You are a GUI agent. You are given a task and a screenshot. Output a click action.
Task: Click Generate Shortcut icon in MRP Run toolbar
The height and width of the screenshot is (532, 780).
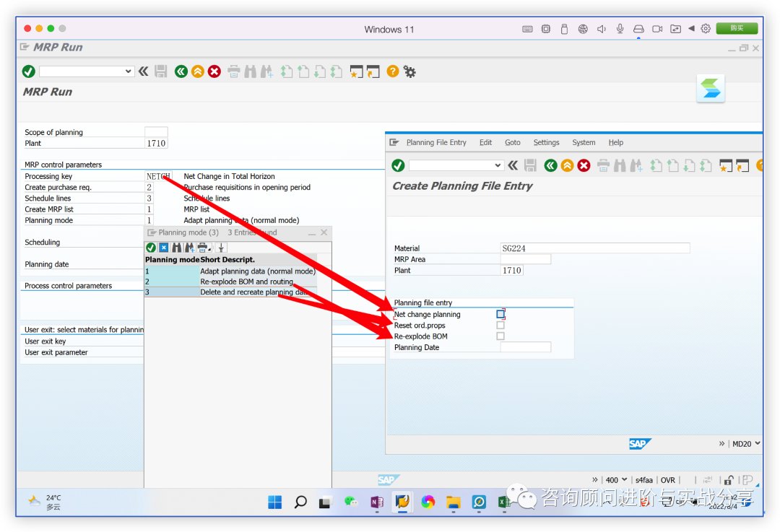tap(373, 71)
